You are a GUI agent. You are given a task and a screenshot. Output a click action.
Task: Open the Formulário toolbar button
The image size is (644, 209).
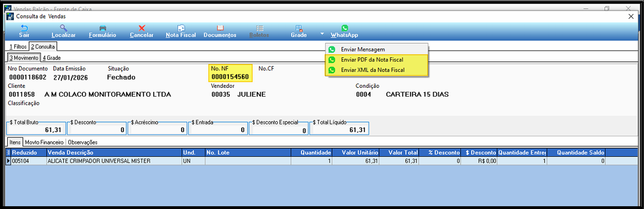tap(103, 31)
